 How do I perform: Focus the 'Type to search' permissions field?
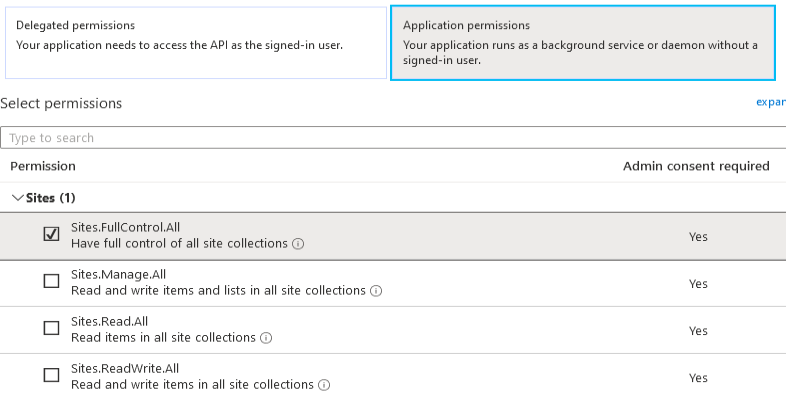(390, 138)
